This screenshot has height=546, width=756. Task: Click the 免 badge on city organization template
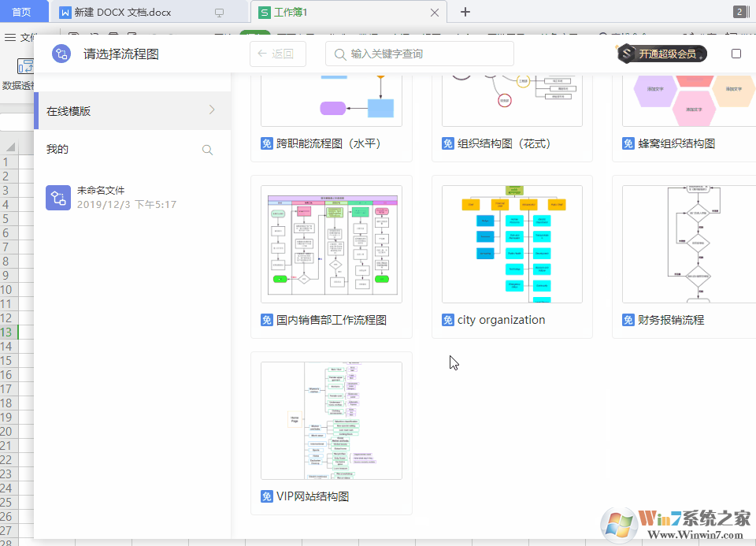coord(447,320)
